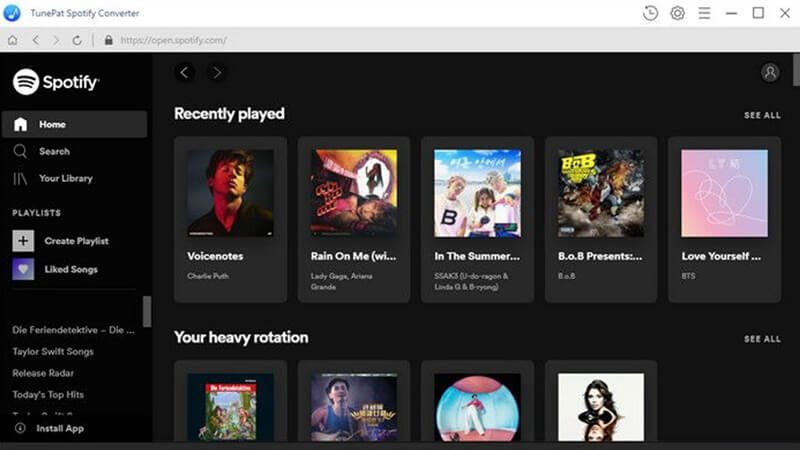This screenshot has height=450, width=800.
Task: Click the Voicenotes title text
Action: pyautogui.click(x=215, y=256)
